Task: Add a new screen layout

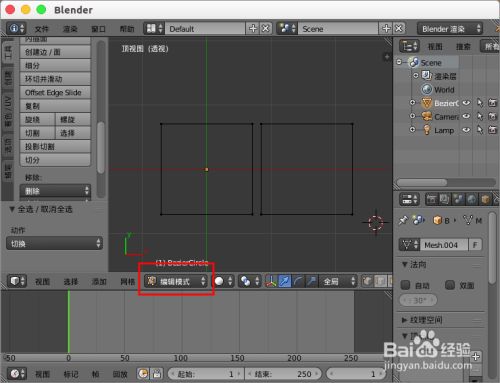Action: pyautogui.click(x=253, y=28)
